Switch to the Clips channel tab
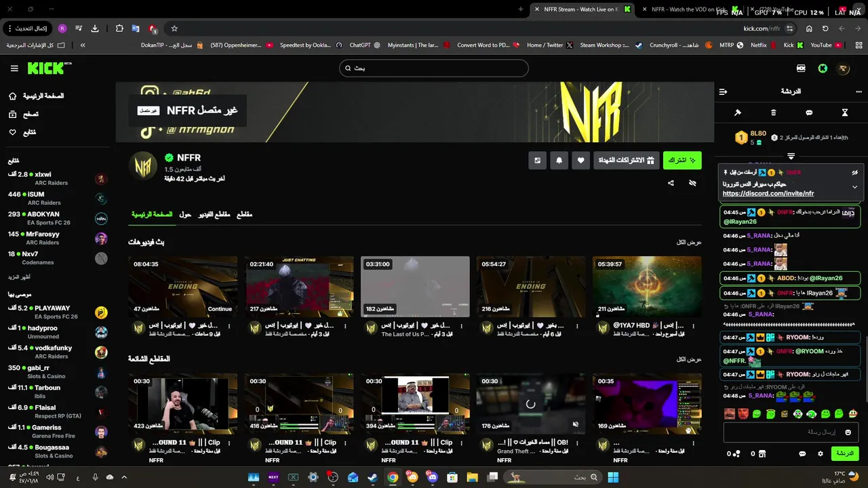868x488 pixels. [x=244, y=214]
